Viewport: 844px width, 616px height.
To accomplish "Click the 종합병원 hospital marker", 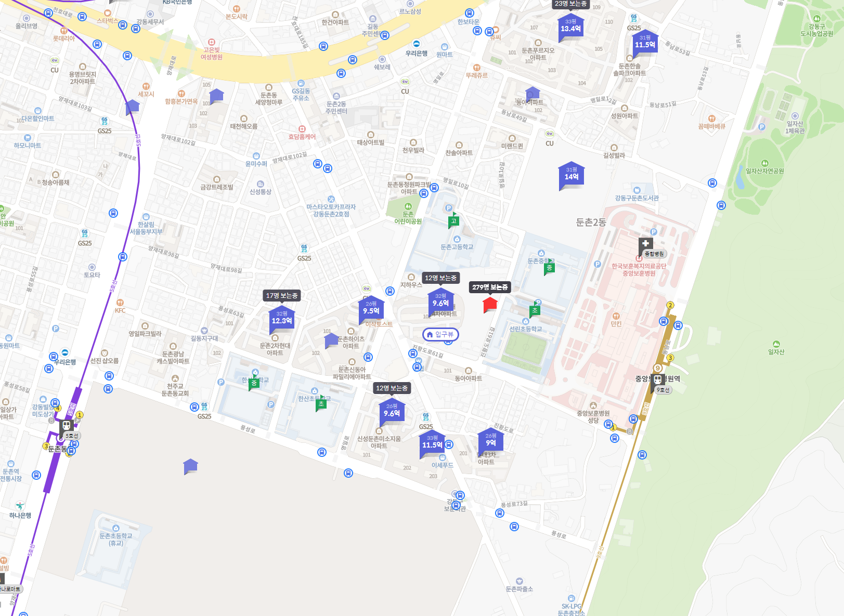I will pos(646,243).
